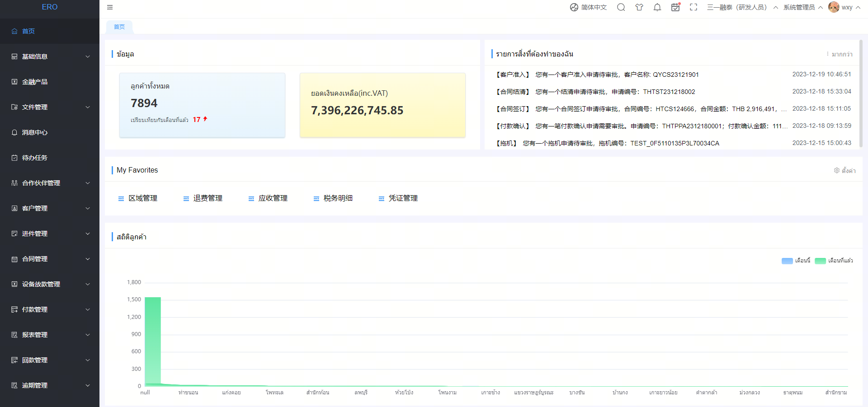Open the 【合同结清】 THTST231218002 todo item

[674, 92]
